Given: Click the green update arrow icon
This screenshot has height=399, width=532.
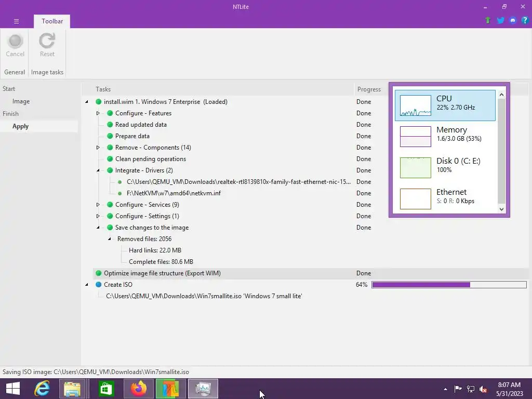Looking at the screenshot, I should [487, 20].
